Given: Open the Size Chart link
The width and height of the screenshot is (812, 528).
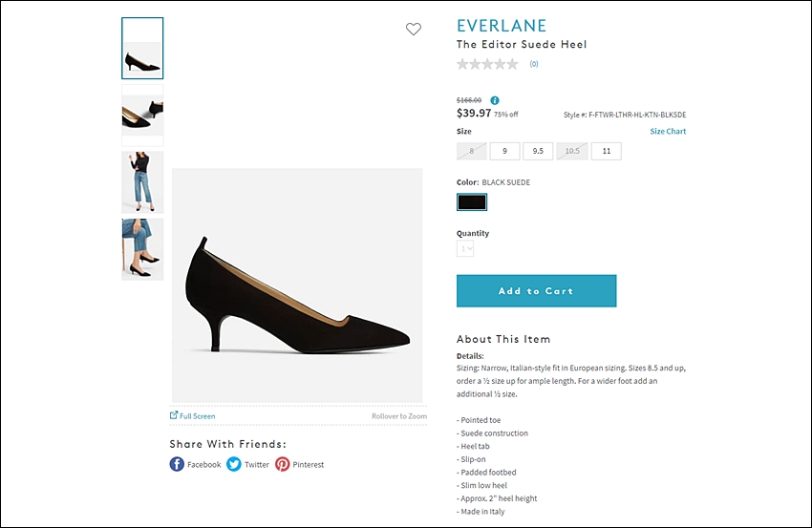Looking at the screenshot, I should coord(668,132).
